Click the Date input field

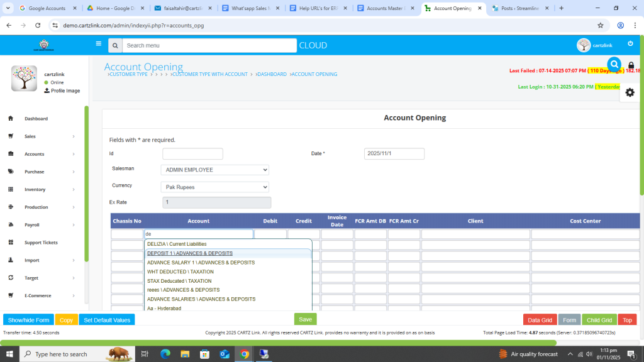tap(394, 154)
